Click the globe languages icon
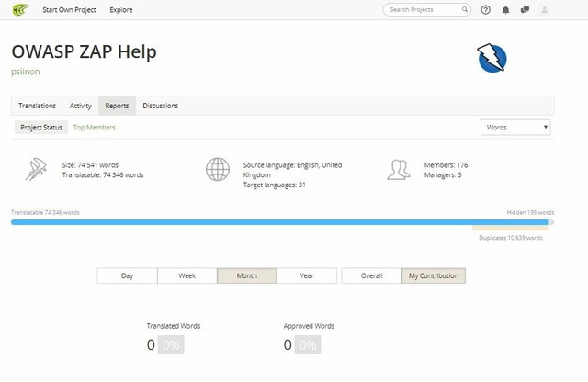The height and width of the screenshot is (382, 588). pyautogui.click(x=218, y=169)
